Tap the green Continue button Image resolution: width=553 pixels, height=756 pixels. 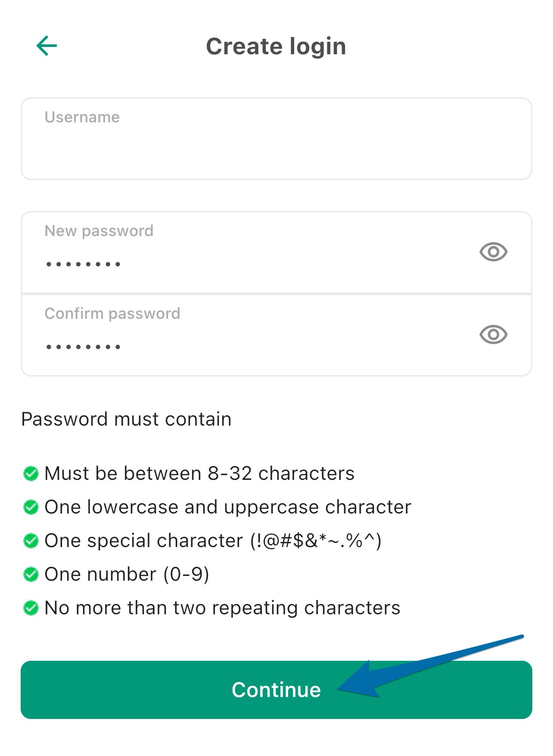click(276, 690)
